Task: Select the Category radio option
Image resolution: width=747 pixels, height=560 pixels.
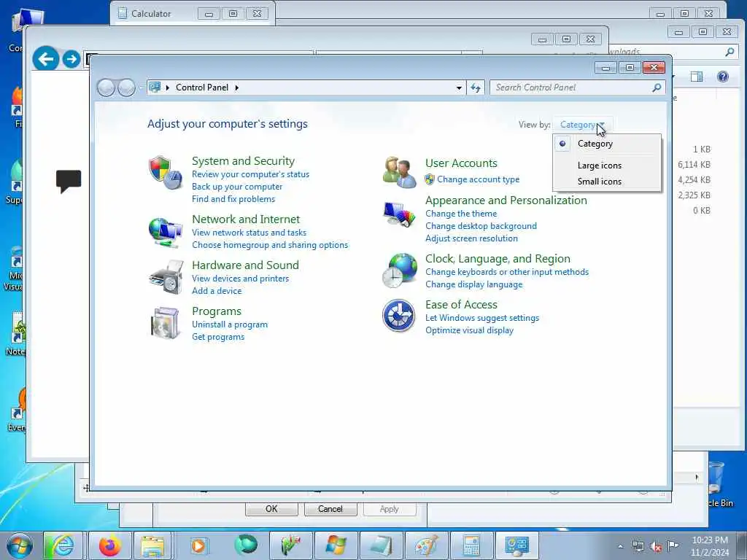Action: coord(607,144)
